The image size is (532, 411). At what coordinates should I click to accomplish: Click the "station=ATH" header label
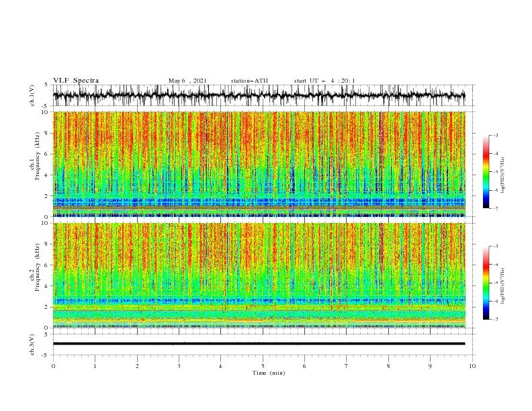[x=249, y=81]
